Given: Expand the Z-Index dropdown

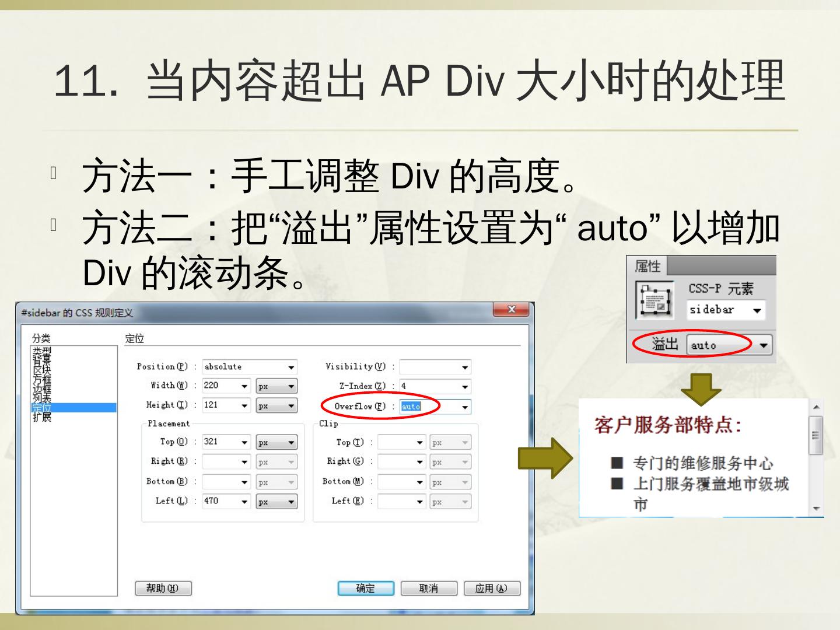Looking at the screenshot, I should coord(464,387).
